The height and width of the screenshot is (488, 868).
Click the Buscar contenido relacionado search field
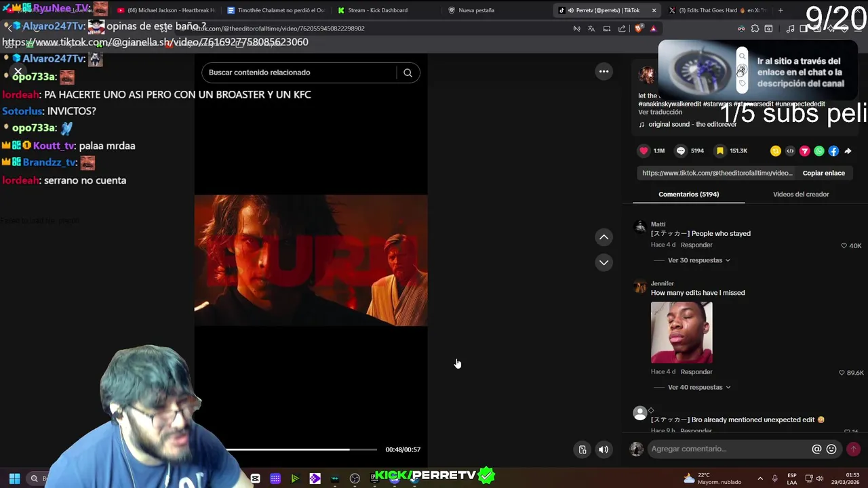click(302, 73)
